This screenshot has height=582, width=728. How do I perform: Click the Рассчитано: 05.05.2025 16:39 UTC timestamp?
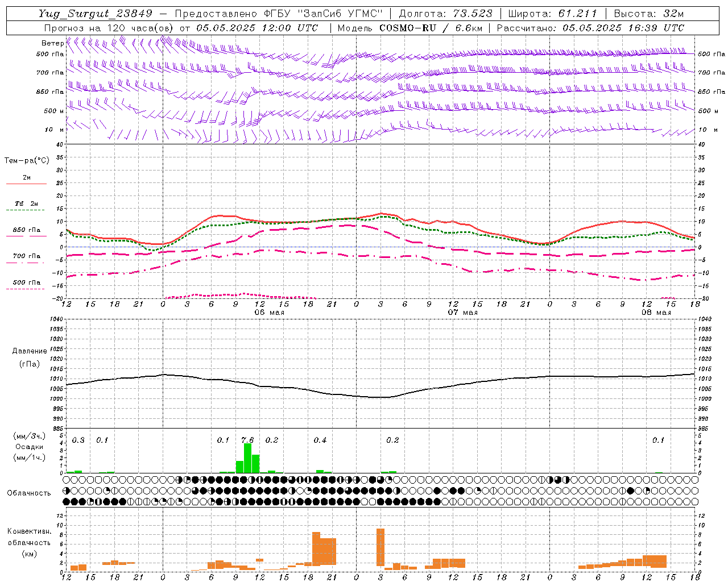pyautogui.click(x=590, y=28)
